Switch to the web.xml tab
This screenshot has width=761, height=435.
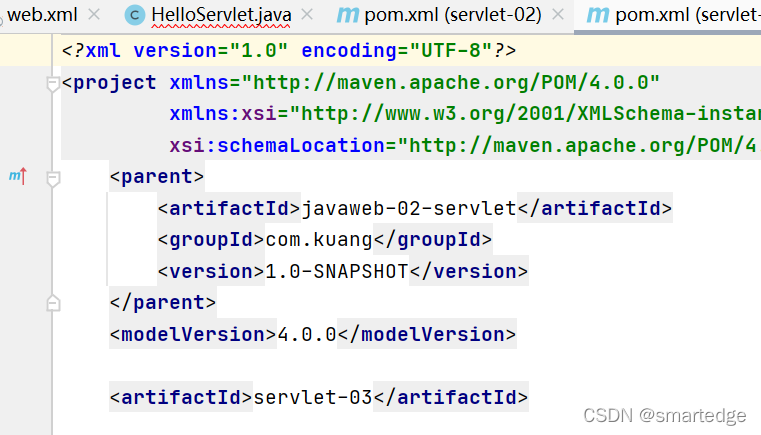(42, 15)
